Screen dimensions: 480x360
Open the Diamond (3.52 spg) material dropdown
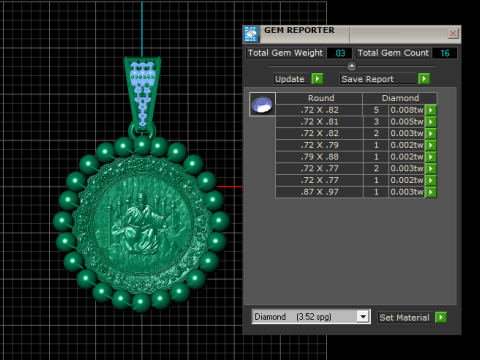point(363,316)
